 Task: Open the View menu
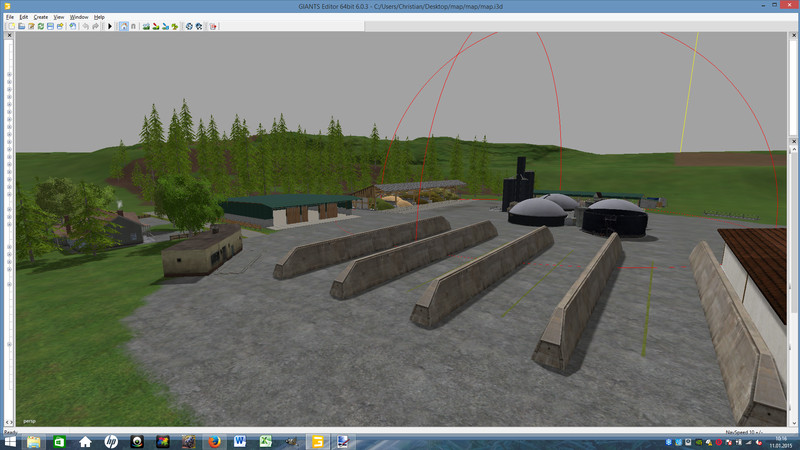coord(59,17)
